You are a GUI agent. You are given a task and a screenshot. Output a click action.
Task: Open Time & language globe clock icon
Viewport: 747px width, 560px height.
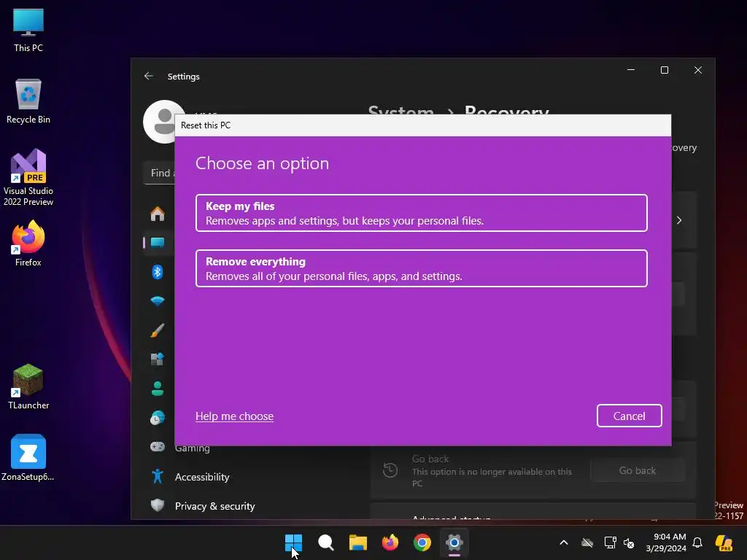[x=158, y=418]
